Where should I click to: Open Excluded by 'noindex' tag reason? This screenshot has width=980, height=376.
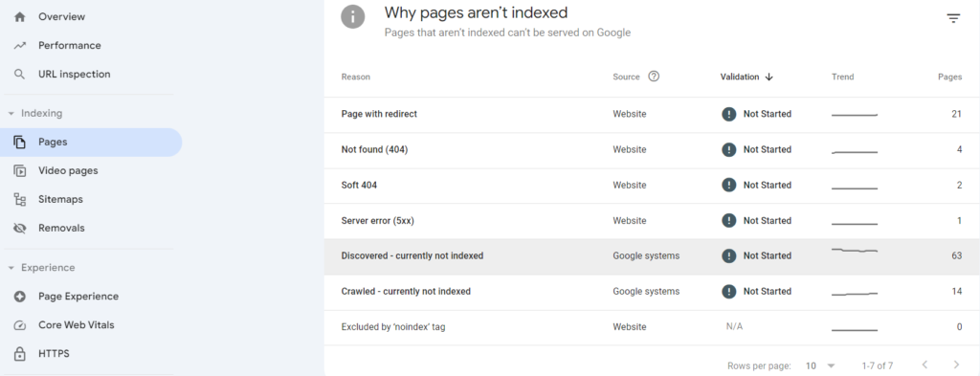pyautogui.click(x=393, y=327)
